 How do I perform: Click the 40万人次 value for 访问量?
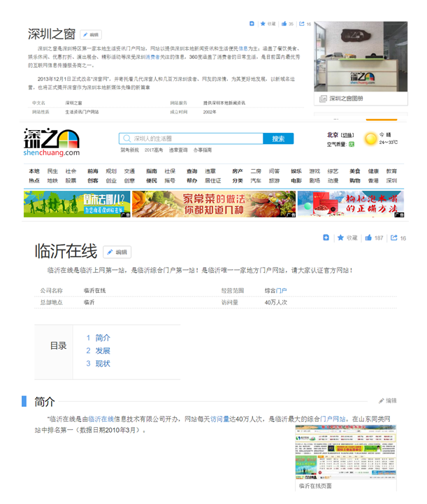click(275, 303)
